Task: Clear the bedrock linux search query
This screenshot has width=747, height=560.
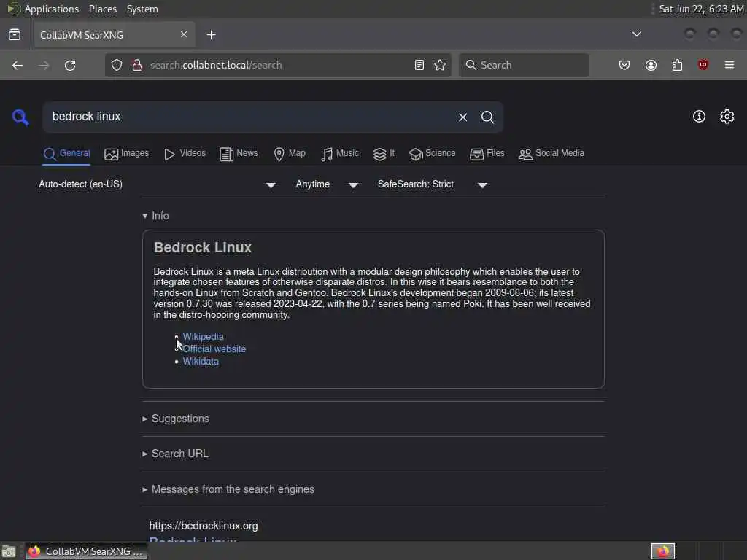Action: [462, 117]
